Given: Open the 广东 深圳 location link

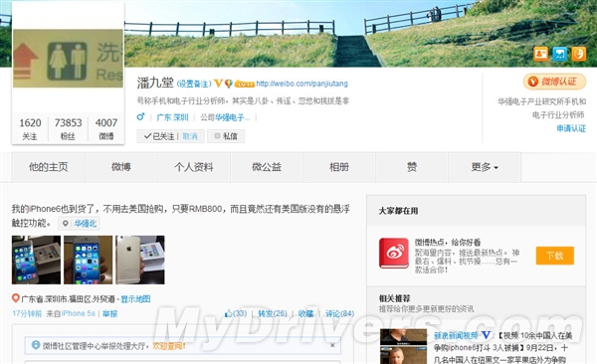Looking at the screenshot, I should [172, 117].
